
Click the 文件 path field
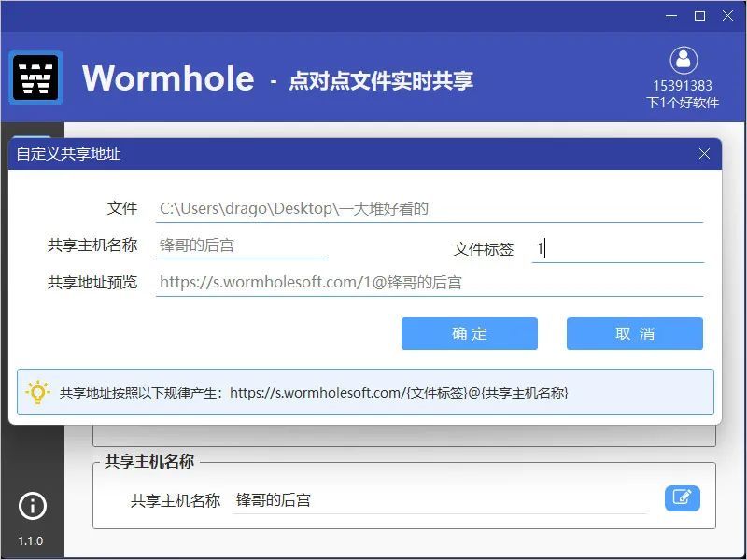pos(430,209)
